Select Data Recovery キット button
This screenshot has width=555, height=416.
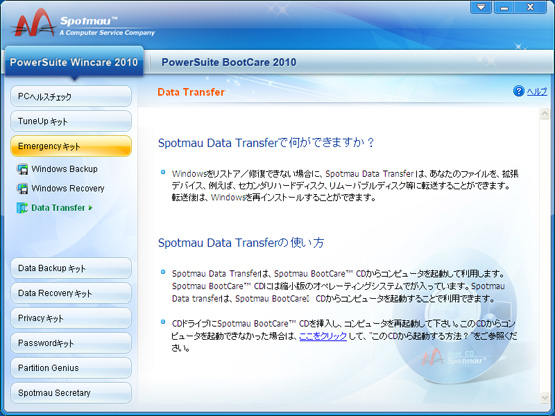71,293
